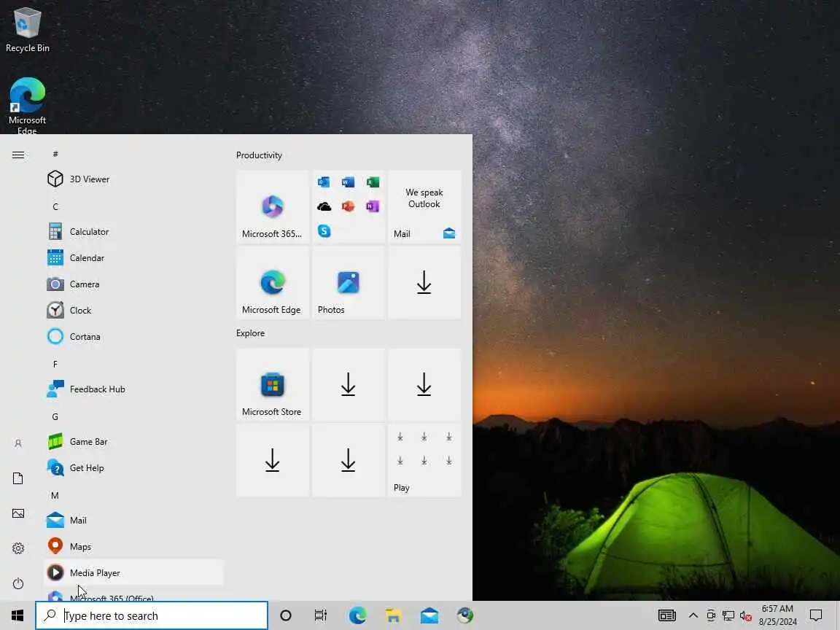Screen dimensions: 840x630
Task: Launch the Camera app
Action: (x=134, y=284)
